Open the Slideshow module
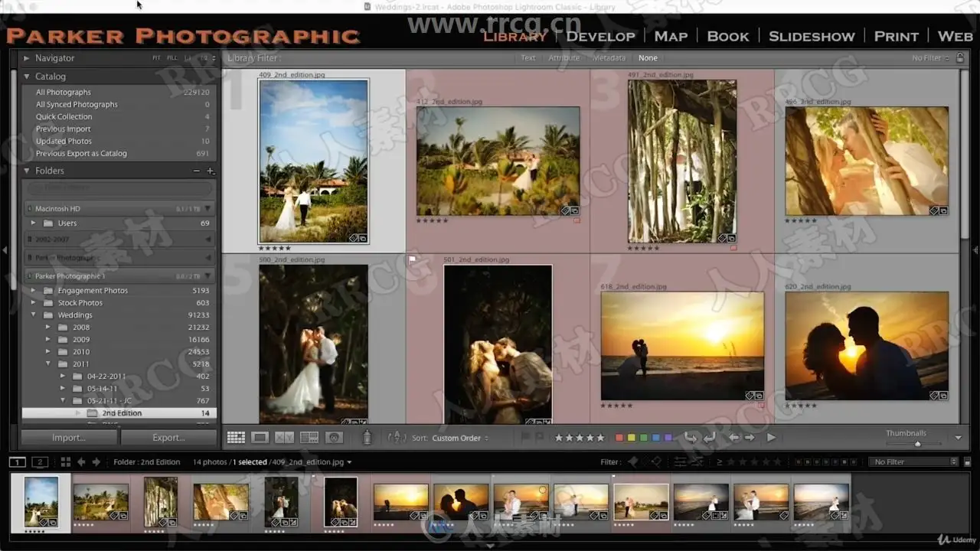980x551 pixels. (x=812, y=36)
